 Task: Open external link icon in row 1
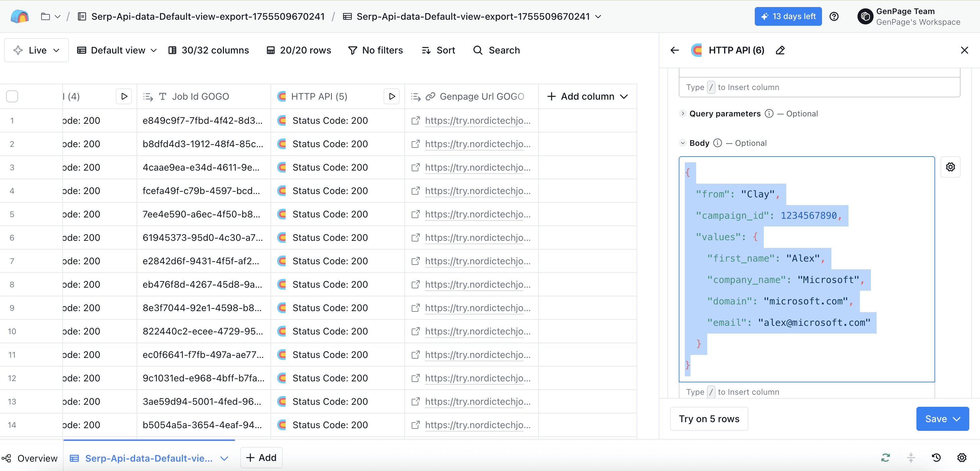click(415, 120)
